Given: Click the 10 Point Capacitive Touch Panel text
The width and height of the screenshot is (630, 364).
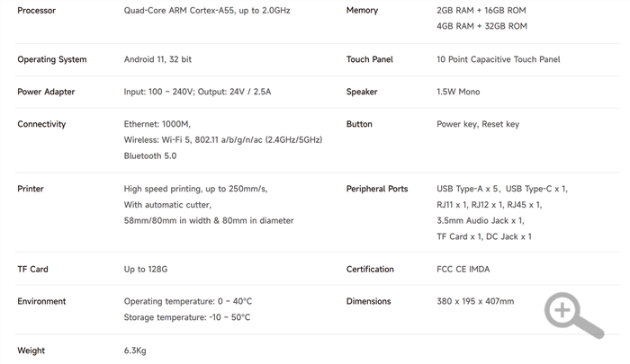Looking at the screenshot, I should (499, 59).
